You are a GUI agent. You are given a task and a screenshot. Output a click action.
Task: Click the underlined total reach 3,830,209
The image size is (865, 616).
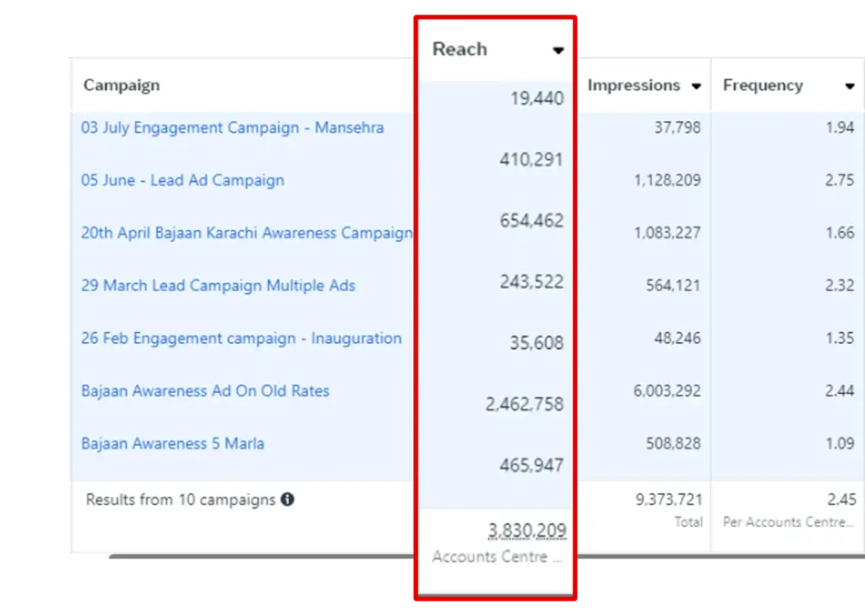click(526, 531)
